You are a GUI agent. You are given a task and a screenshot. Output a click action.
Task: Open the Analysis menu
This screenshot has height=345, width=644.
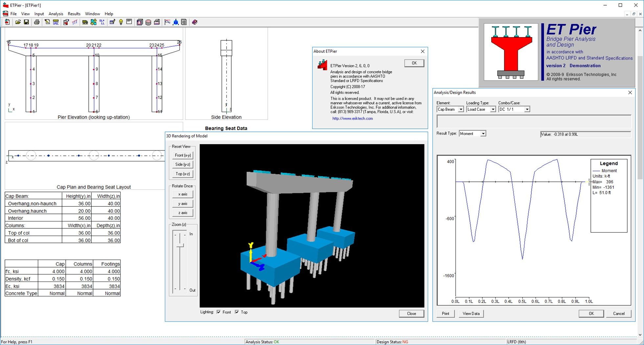pos(56,14)
